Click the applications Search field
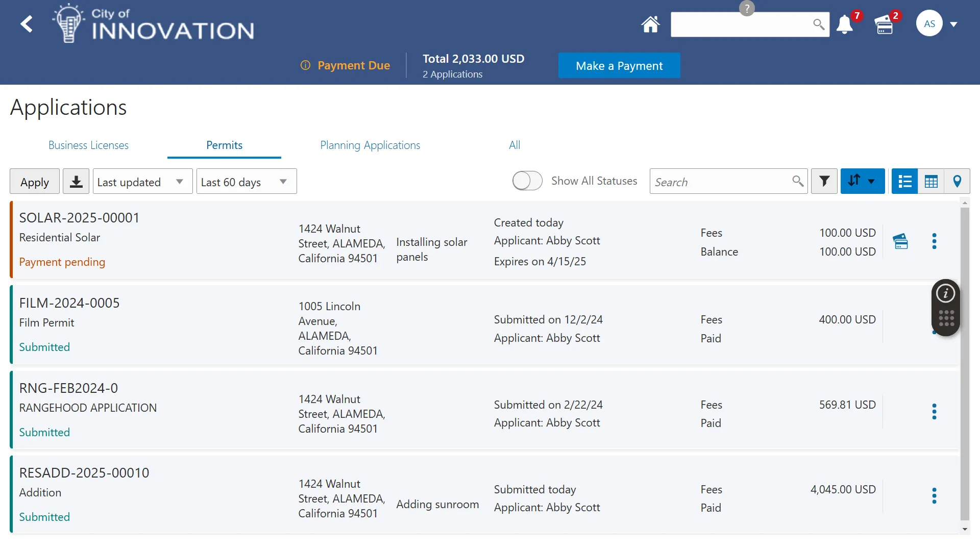 click(x=720, y=182)
